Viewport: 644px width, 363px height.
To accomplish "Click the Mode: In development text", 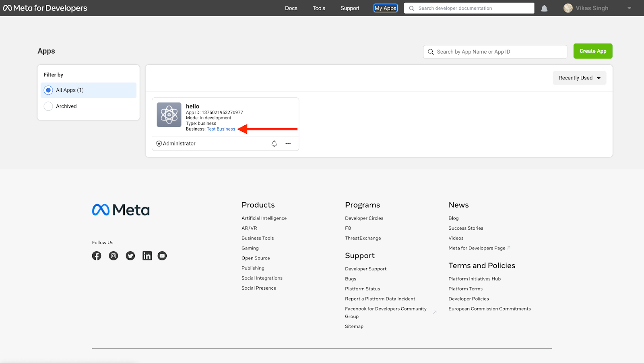I will (208, 118).
